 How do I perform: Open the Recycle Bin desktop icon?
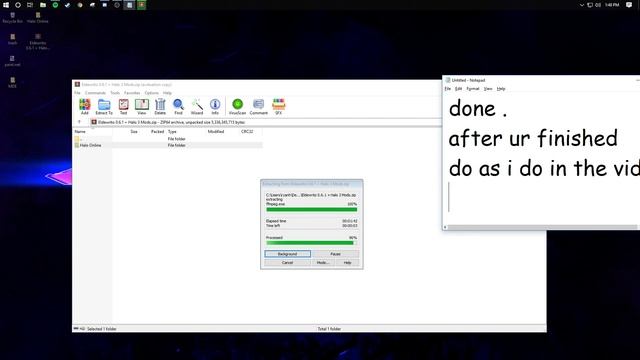coord(13,18)
